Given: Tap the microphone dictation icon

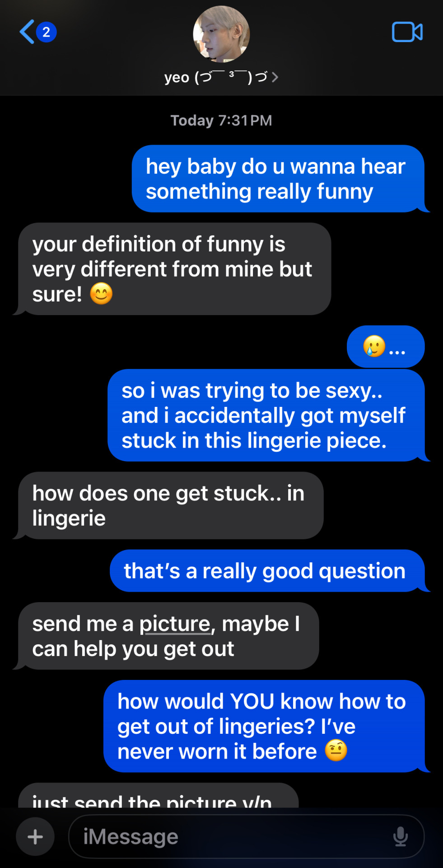Looking at the screenshot, I should coord(400,836).
